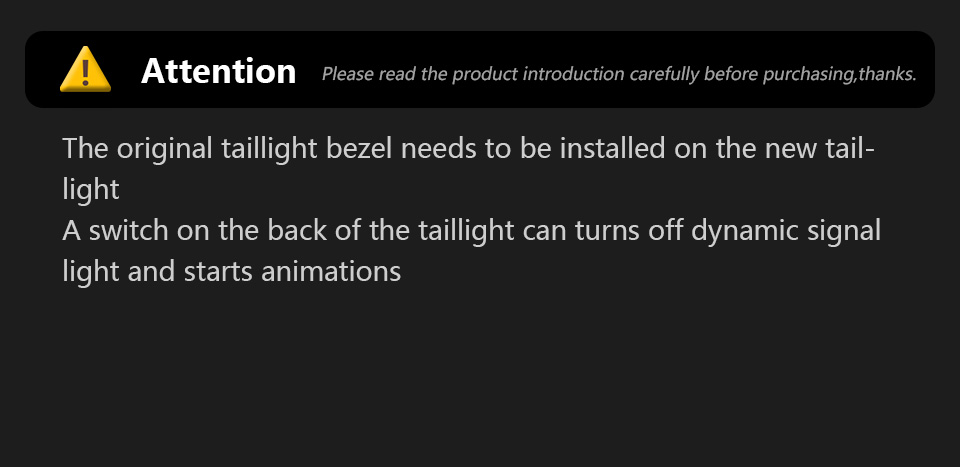Click the yellow warning triangle icon
Viewport: 960px width, 467px height.
85,69
